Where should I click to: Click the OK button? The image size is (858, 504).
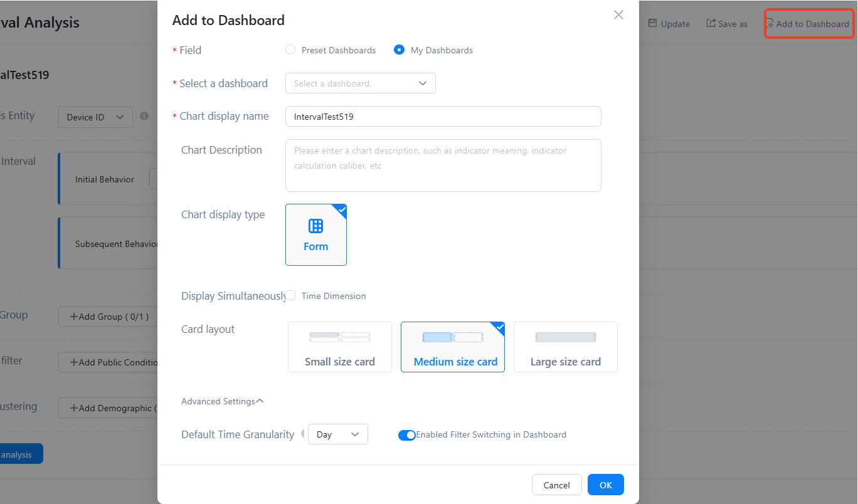coord(605,485)
